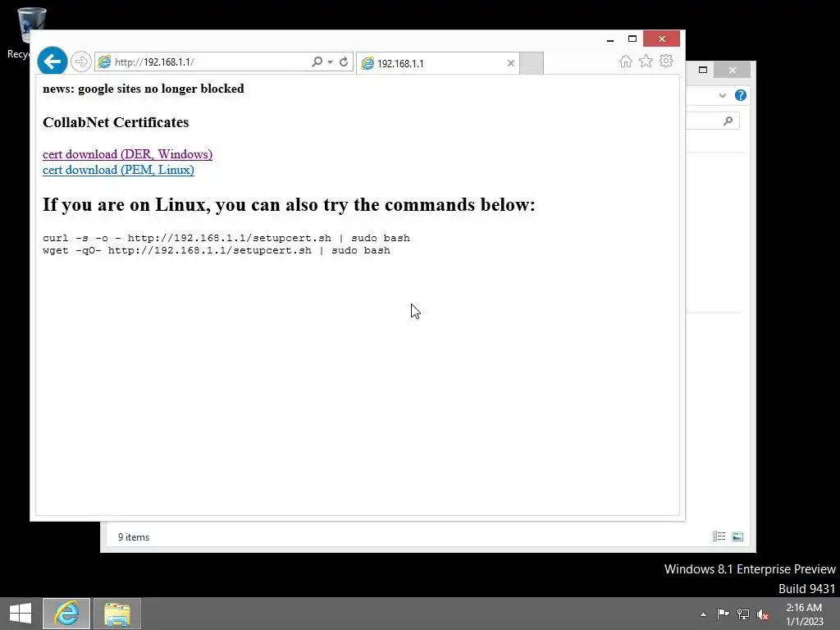The height and width of the screenshot is (630, 840).
Task: Go back with the blue back arrow
Action: (52, 62)
